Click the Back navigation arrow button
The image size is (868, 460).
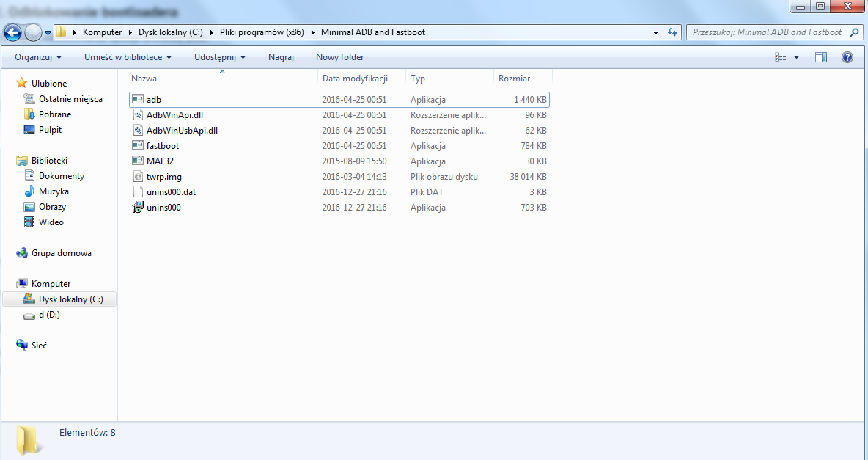coord(13,32)
